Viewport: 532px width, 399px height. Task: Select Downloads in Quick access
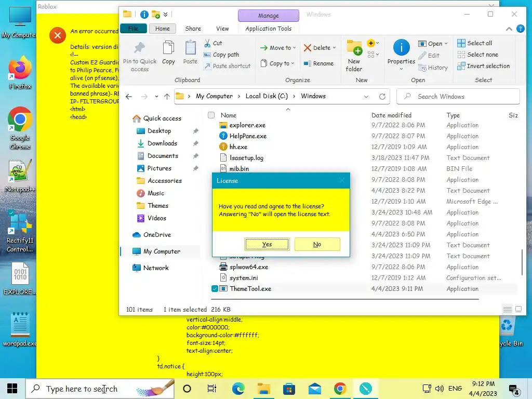[x=162, y=143]
